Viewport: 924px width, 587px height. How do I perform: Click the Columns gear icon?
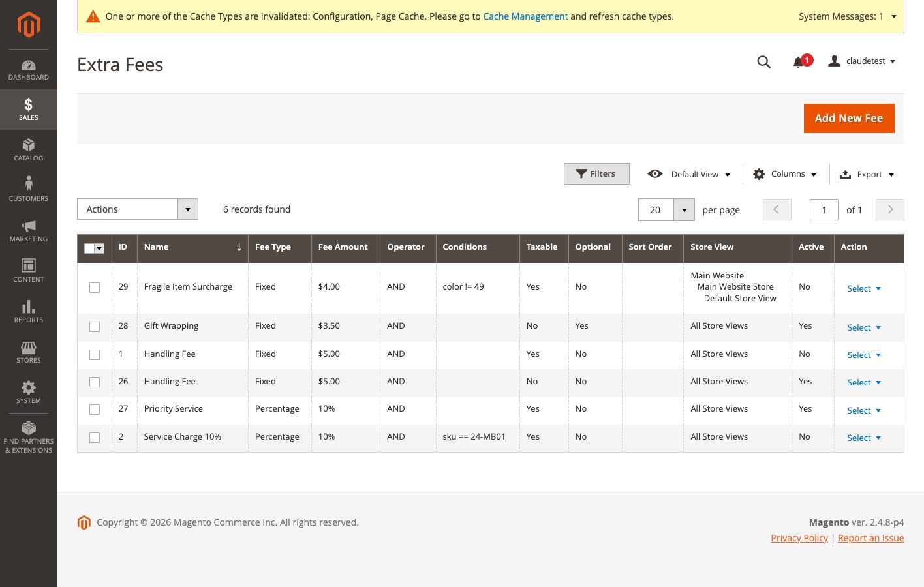point(759,174)
